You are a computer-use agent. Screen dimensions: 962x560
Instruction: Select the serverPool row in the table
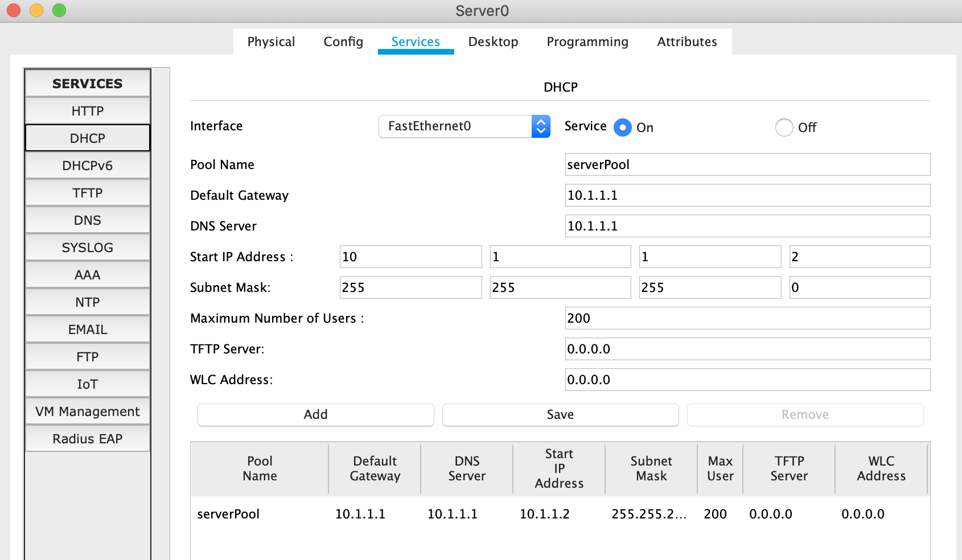228,514
